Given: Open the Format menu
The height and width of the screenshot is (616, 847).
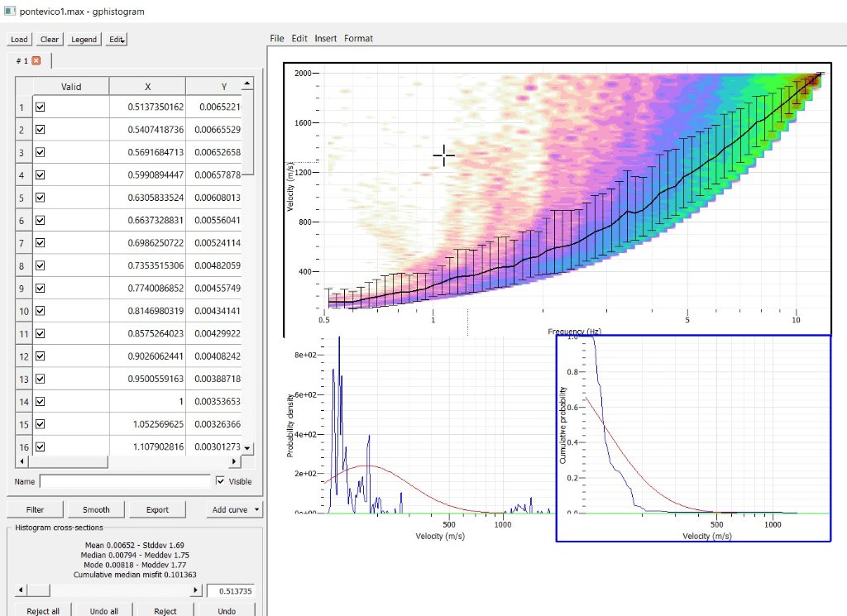Looking at the screenshot, I should click(358, 39).
